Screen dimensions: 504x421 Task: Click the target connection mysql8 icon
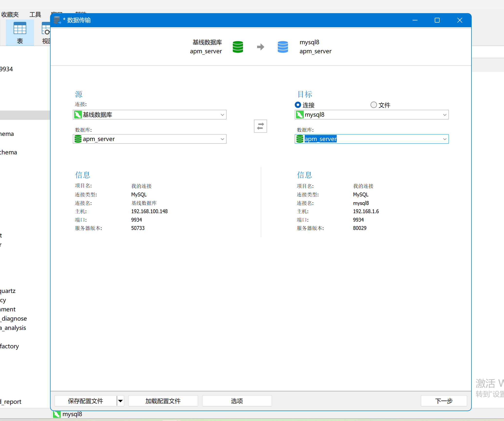300,114
